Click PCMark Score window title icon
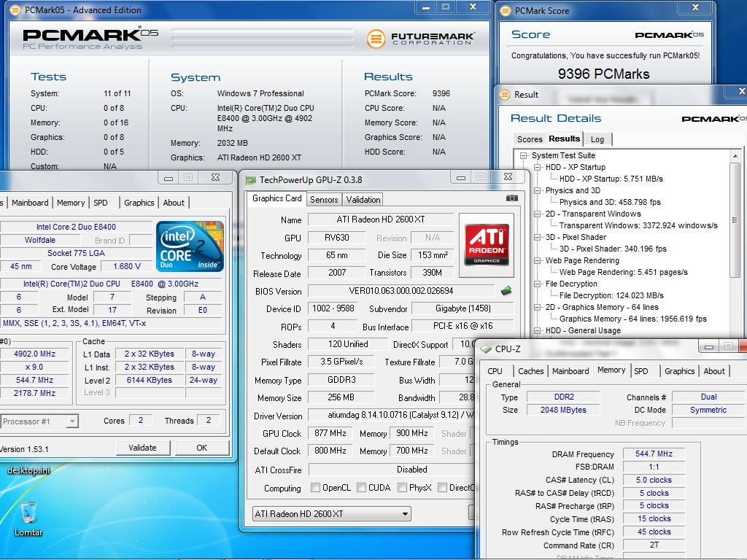 click(x=506, y=10)
